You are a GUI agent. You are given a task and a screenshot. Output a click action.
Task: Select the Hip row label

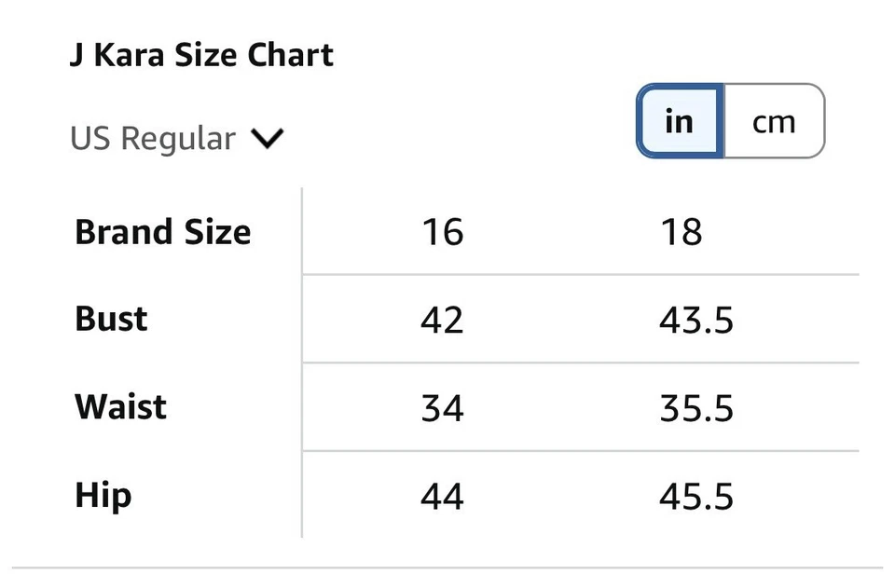pos(103,496)
